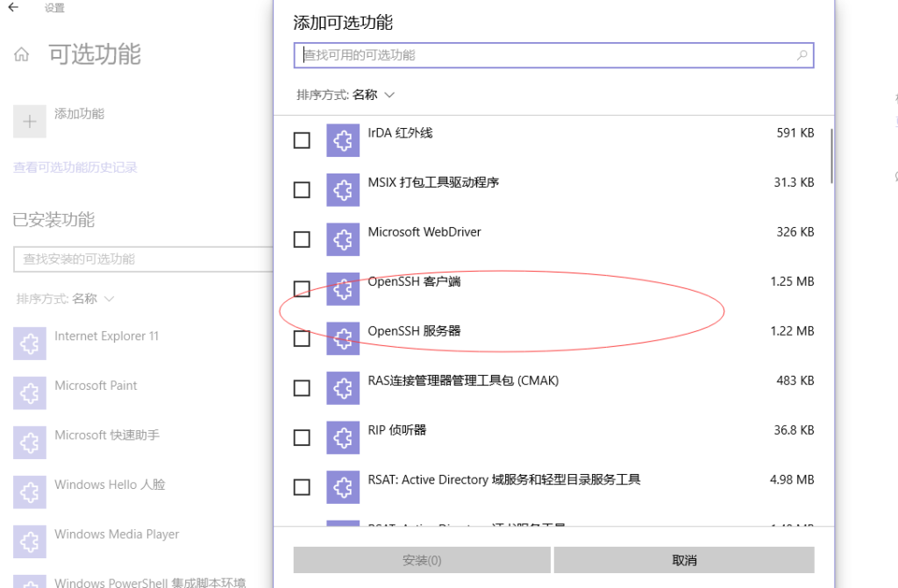Check the IrDA 红外线 checkbox
The height and width of the screenshot is (588, 898).
point(302,140)
